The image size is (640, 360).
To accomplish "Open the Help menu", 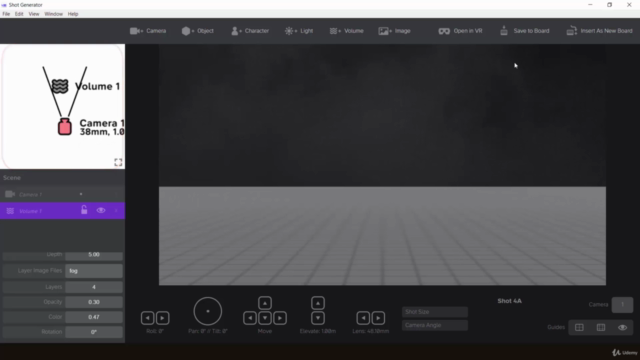I will [73, 14].
